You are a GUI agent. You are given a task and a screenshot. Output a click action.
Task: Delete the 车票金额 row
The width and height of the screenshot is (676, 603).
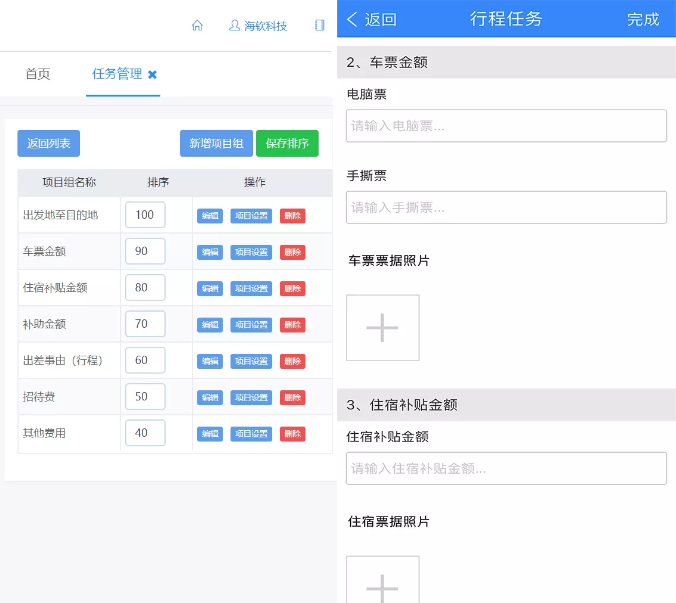(293, 252)
